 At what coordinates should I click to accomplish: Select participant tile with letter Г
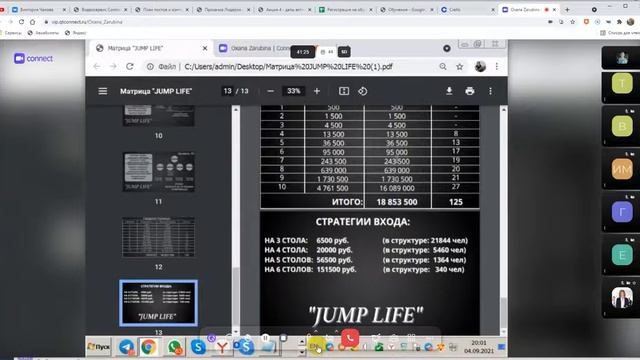622,212
